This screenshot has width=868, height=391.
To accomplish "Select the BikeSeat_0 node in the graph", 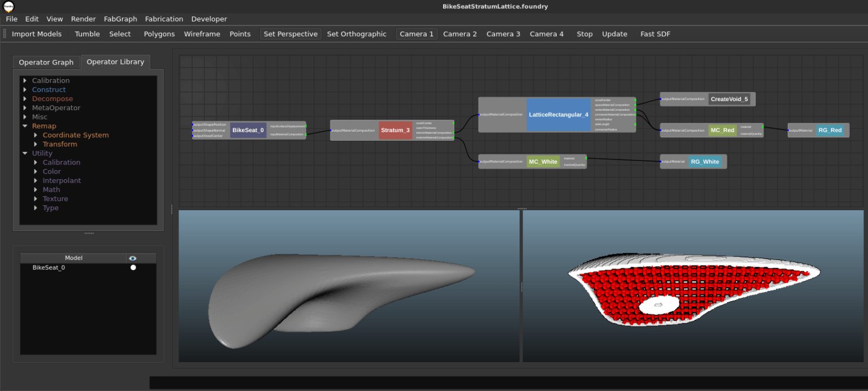I will point(248,130).
